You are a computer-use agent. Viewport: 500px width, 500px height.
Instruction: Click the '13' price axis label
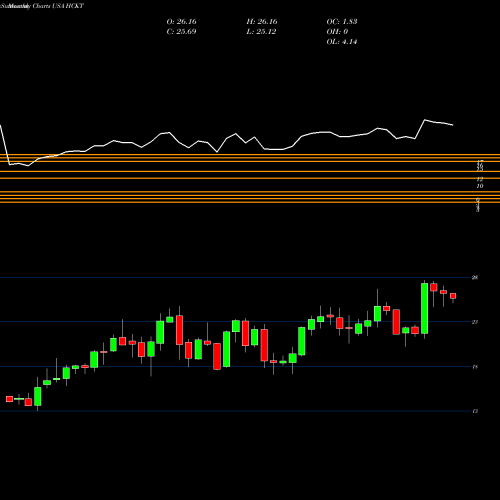click(475, 411)
